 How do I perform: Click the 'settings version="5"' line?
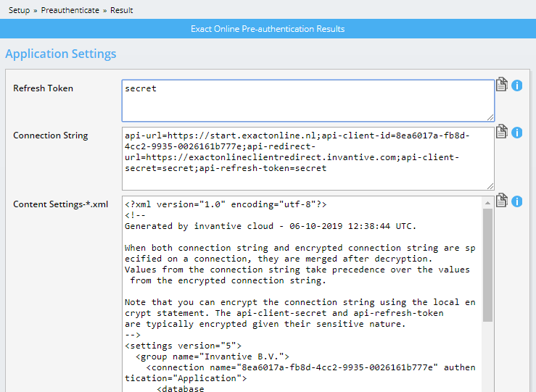tap(184, 346)
